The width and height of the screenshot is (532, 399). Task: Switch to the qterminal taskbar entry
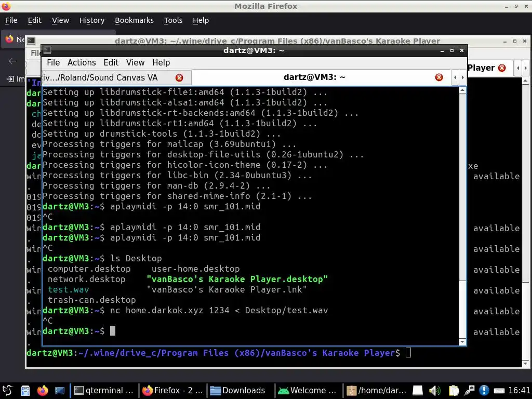click(104, 391)
